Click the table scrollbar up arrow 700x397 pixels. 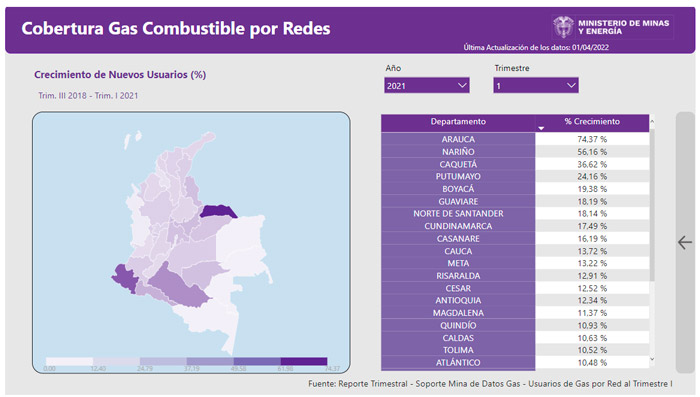652,121
